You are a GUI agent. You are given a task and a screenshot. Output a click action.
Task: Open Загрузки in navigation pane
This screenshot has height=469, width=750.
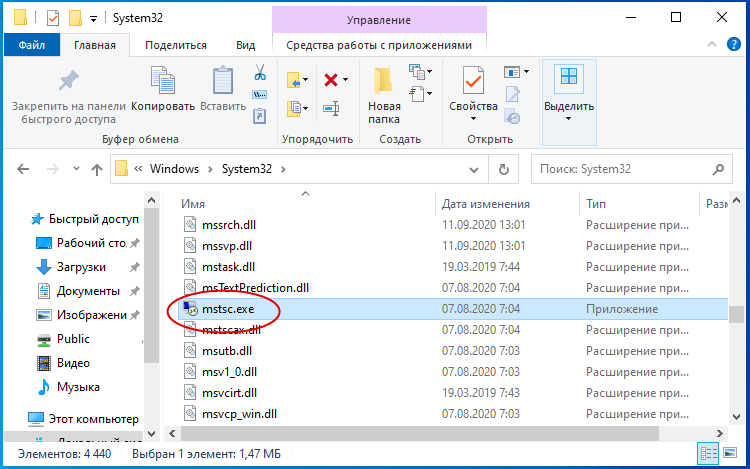pyautogui.click(x=80, y=267)
